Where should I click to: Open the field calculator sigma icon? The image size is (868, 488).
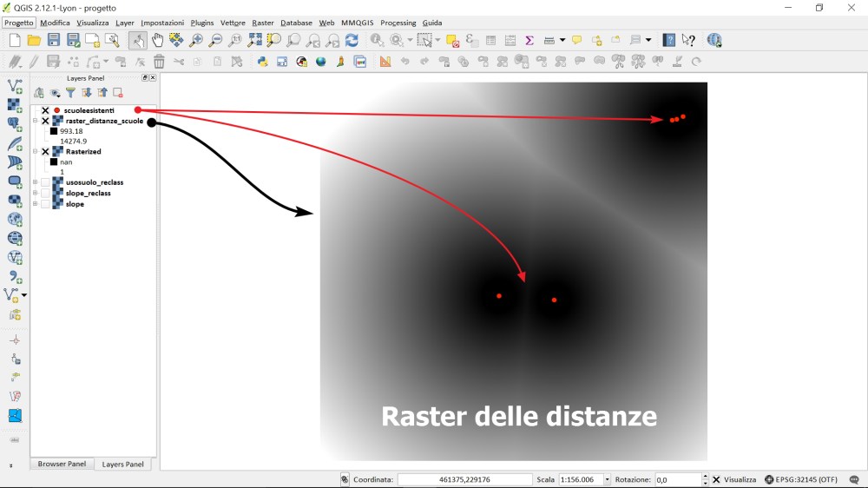[x=529, y=40]
